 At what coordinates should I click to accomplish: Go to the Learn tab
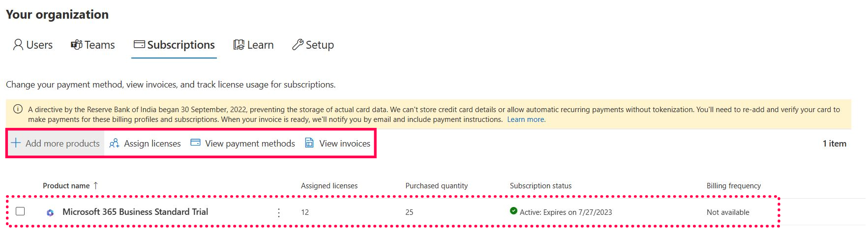click(x=253, y=45)
